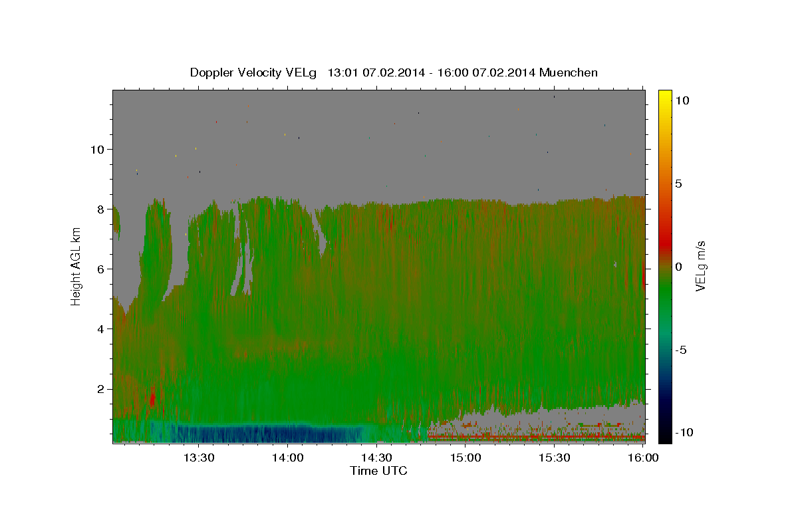Select the 14:30 time tick label
Image resolution: width=798 pixels, height=532 pixels.
click(376, 458)
